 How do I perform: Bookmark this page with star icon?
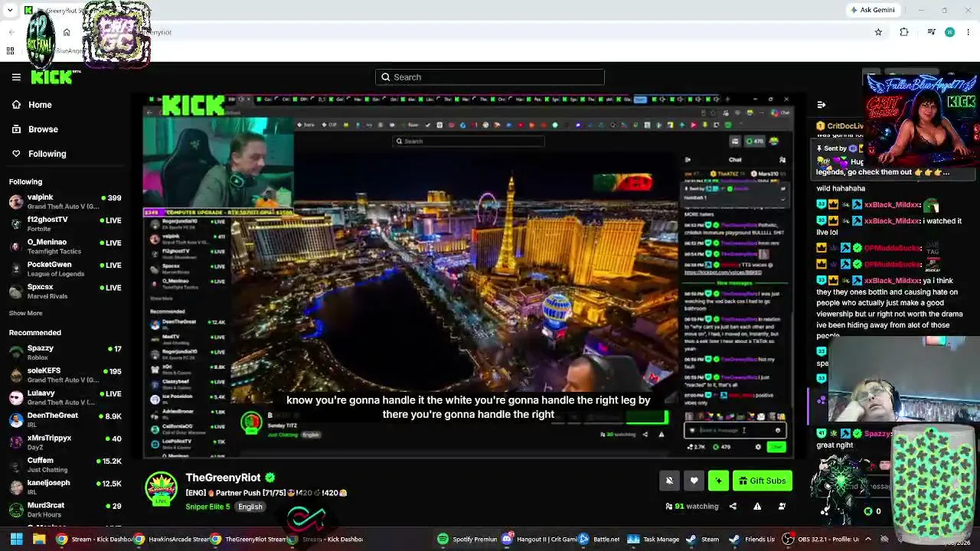878,32
